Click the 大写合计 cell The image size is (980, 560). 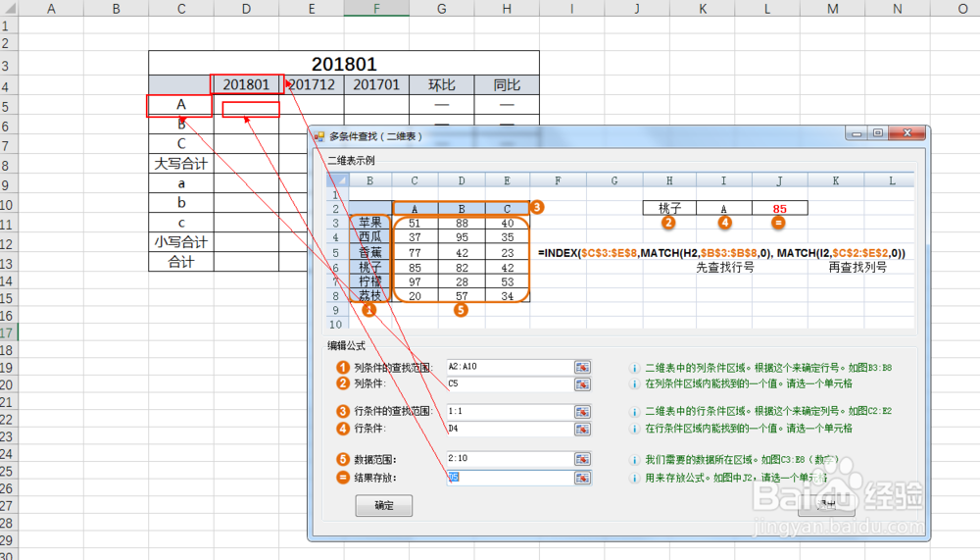click(x=181, y=164)
